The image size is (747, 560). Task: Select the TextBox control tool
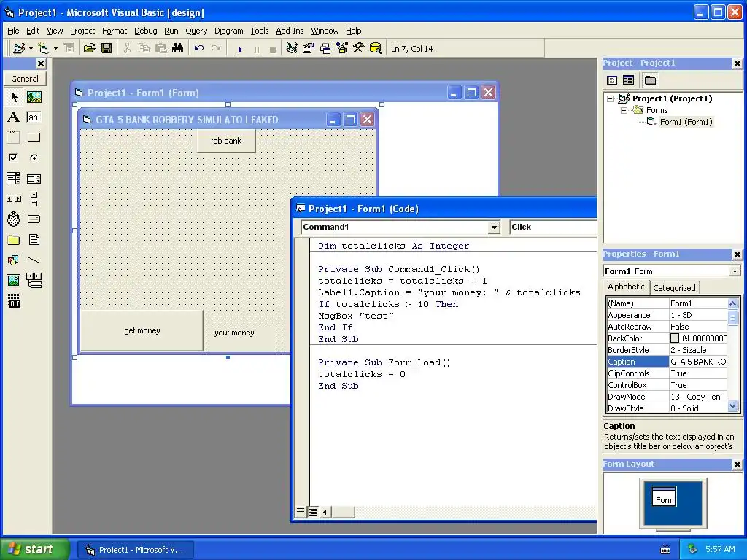pyautogui.click(x=34, y=117)
